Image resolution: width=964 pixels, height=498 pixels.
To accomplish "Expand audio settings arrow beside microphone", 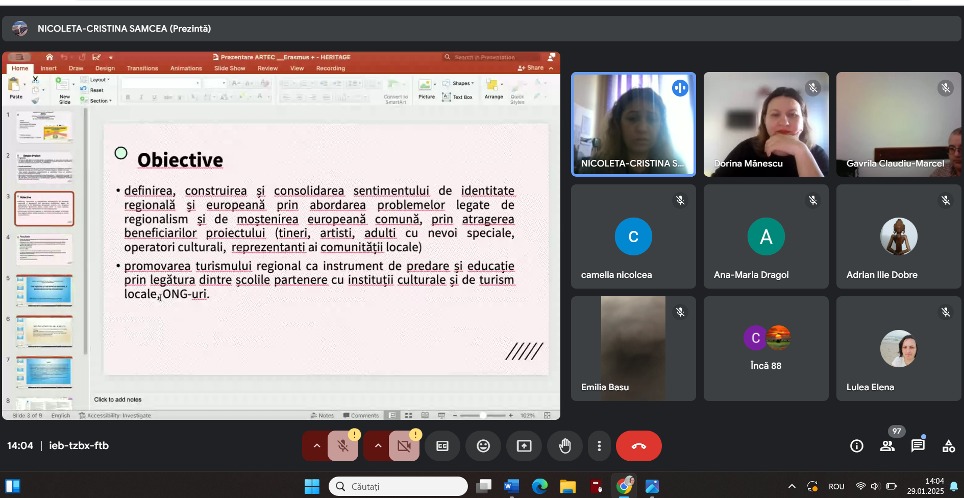I will (x=316, y=446).
